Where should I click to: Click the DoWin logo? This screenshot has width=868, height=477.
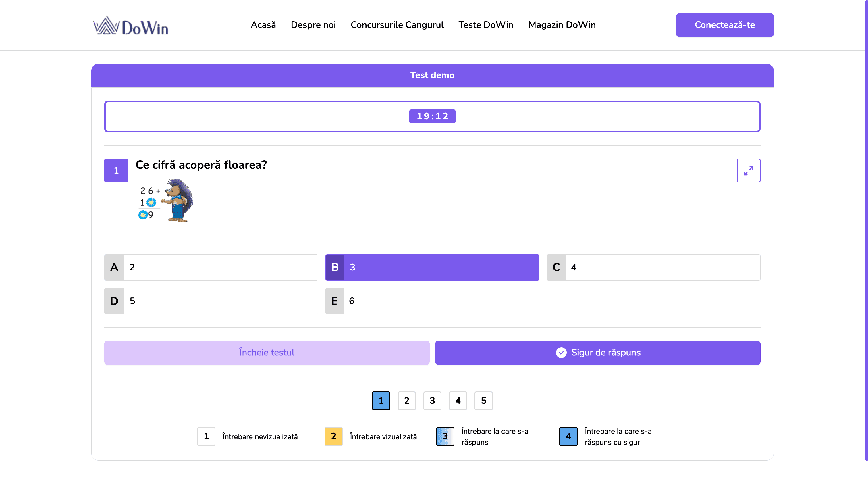click(x=131, y=26)
